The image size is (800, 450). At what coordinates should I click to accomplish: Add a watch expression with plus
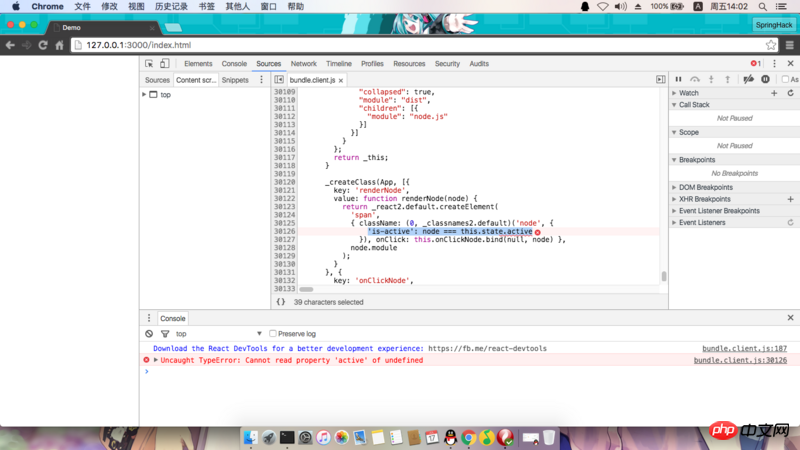[774, 93]
